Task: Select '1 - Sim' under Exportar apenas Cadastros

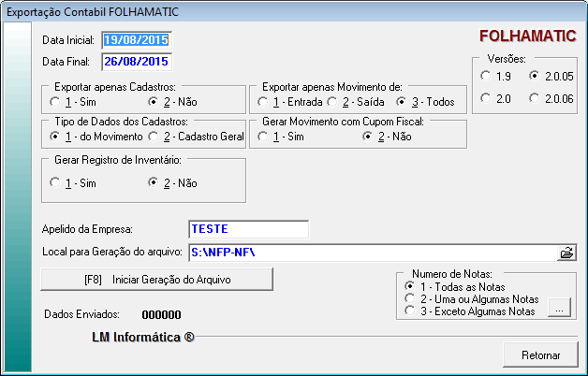Action: pos(55,101)
